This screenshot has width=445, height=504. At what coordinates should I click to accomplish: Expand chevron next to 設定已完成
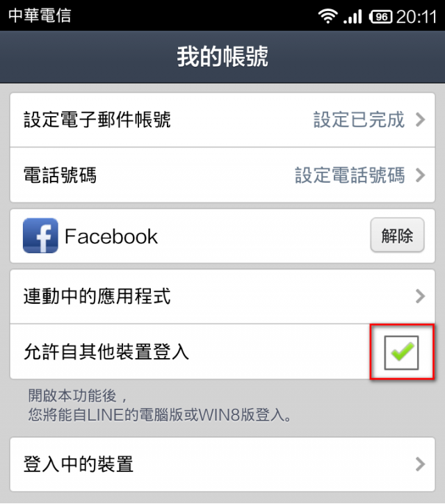(x=420, y=120)
